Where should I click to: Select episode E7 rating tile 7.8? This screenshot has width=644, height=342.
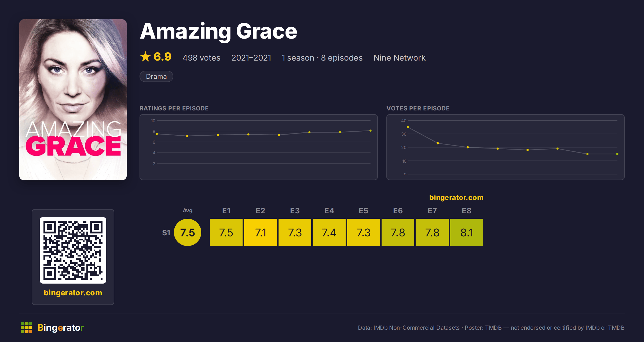(x=432, y=232)
